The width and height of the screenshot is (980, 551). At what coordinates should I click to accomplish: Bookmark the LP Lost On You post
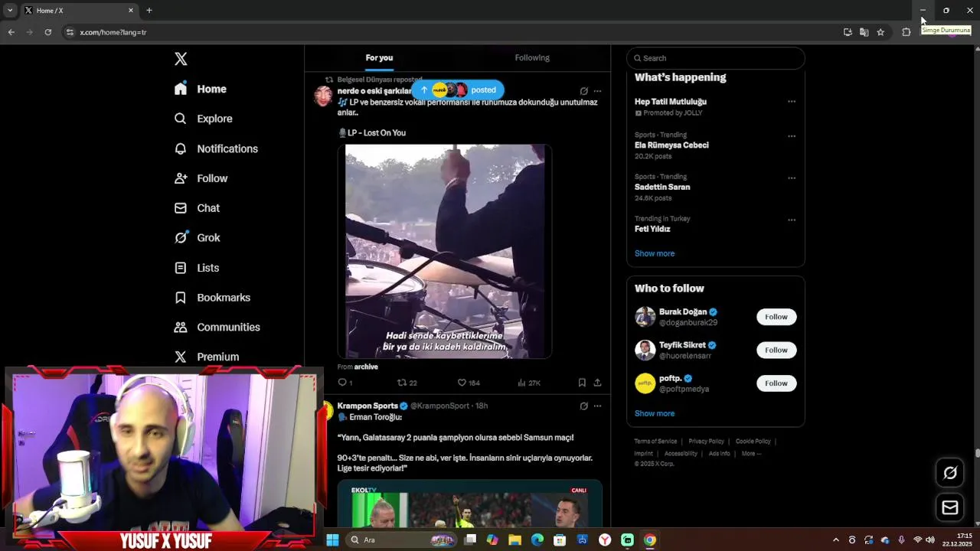coord(582,383)
